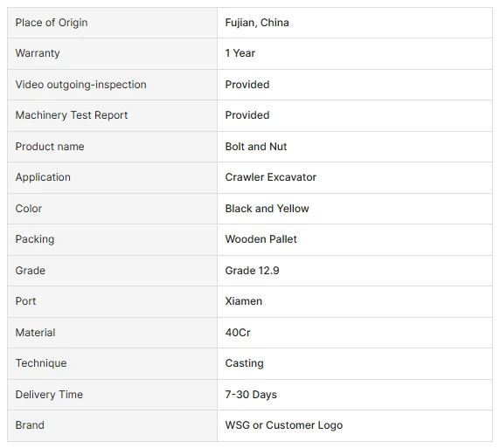Select the Product name label

(x=50, y=146)
